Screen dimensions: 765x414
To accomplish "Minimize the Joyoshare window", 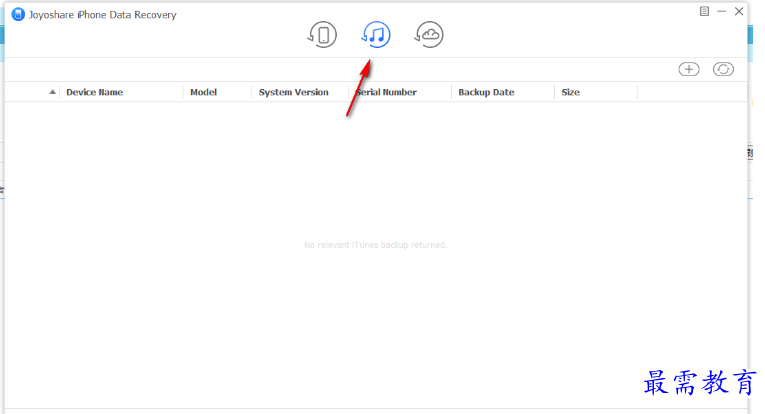I will pyautogui.click(x=722, y=11).
